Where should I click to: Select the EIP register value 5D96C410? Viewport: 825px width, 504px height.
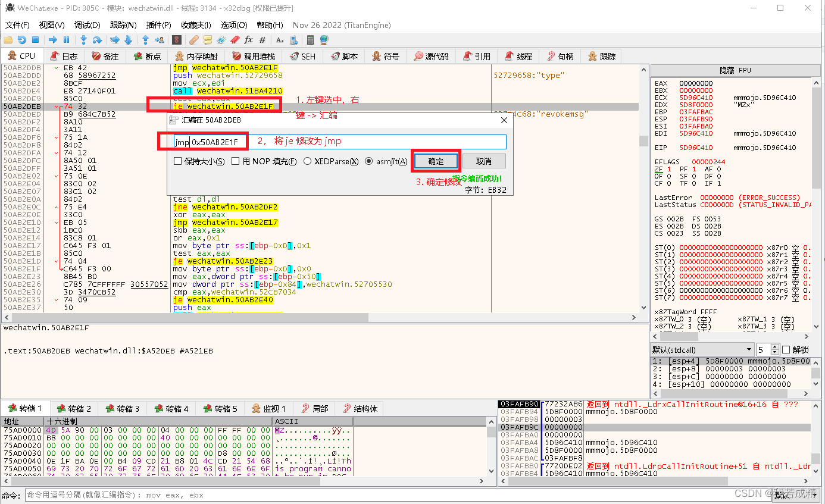pyautogui.click(x=696, y=148)
